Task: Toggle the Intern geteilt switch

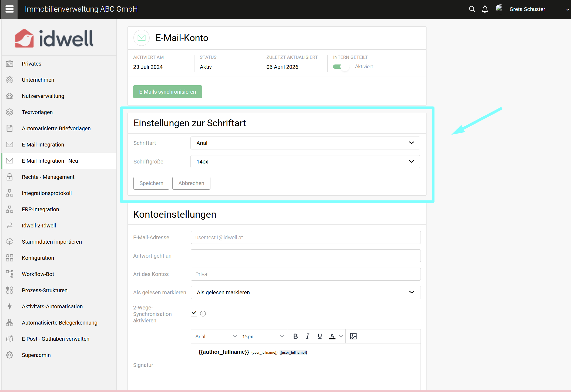Action: (341, 67)
